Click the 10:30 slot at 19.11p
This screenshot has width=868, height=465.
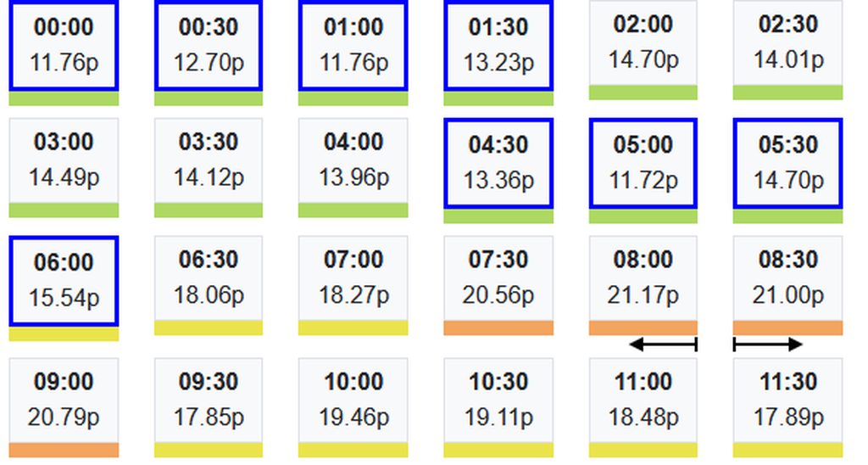point(498,401)
